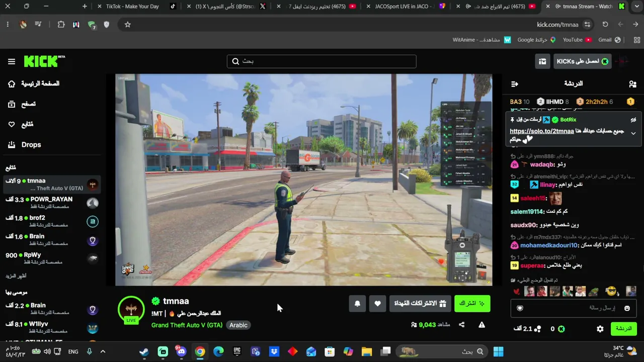
Task: Follow channel with the heart button
Action: click(377, 304)
